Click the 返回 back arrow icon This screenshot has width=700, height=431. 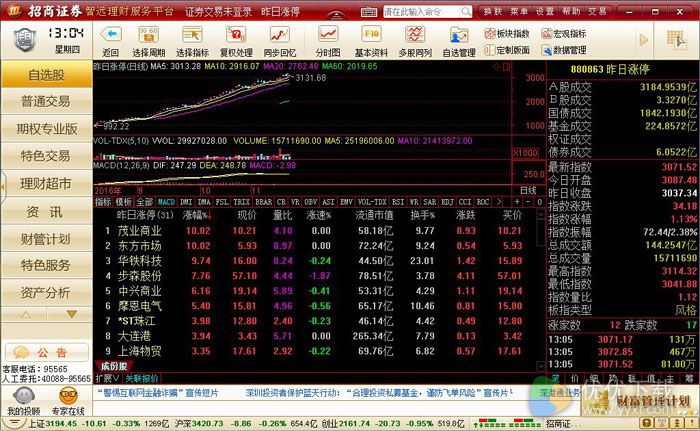(x=111, y=34)
